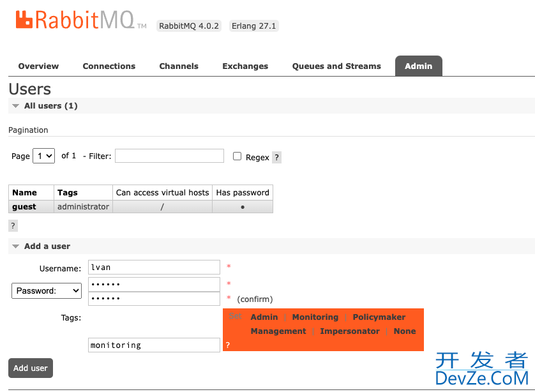Open the help icon below users table
535x392 pixels.
[13, 225]
